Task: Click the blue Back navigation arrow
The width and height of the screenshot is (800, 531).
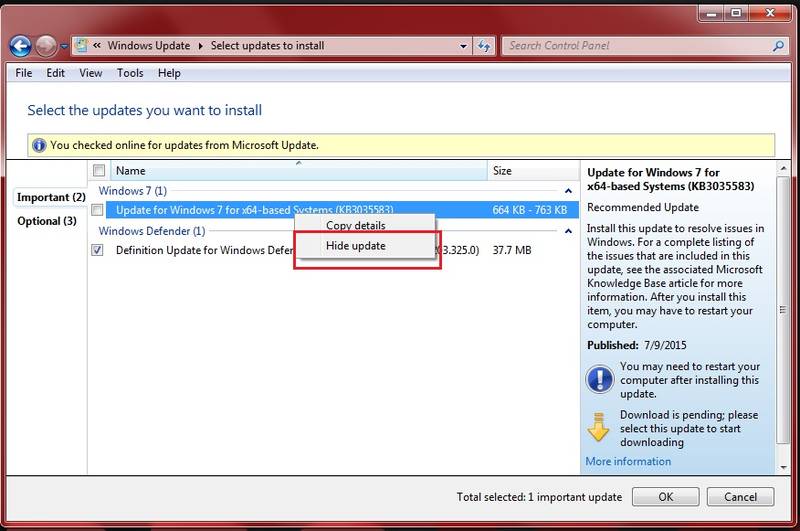Action: [20, 46]
